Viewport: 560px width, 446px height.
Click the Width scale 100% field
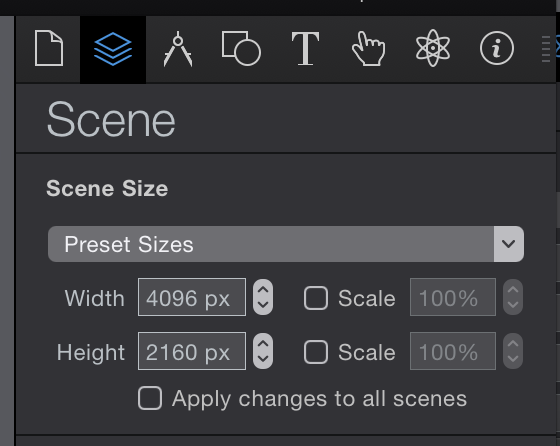pyautogui.click(x=452, y=297)
